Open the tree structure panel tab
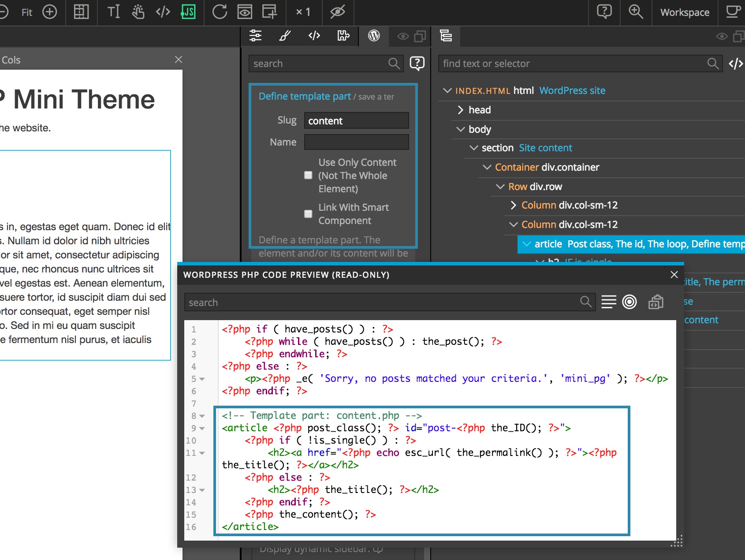 (446, 36)
